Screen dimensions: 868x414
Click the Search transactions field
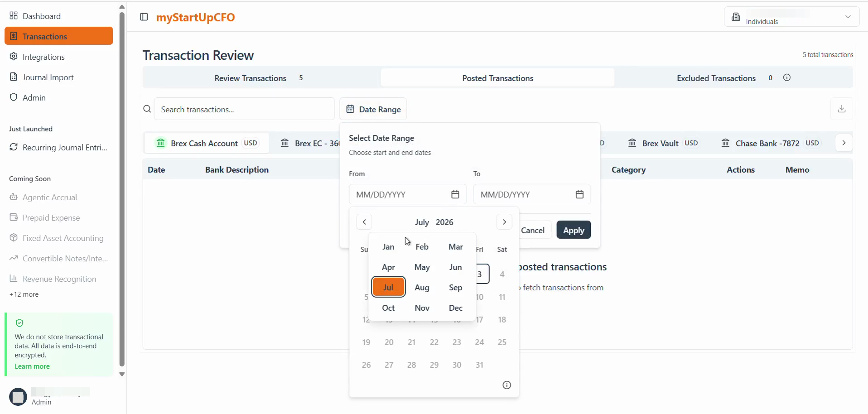(244, 109)
